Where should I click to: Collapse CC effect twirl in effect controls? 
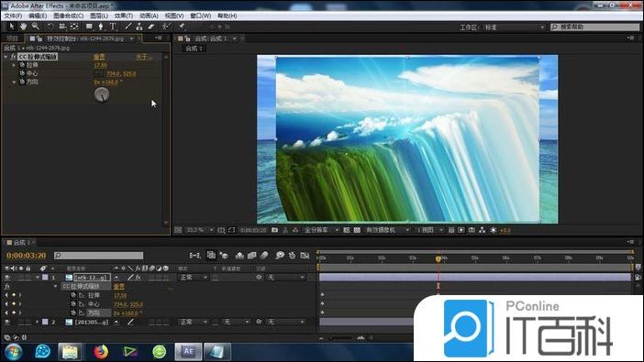(x=6, y=57)
